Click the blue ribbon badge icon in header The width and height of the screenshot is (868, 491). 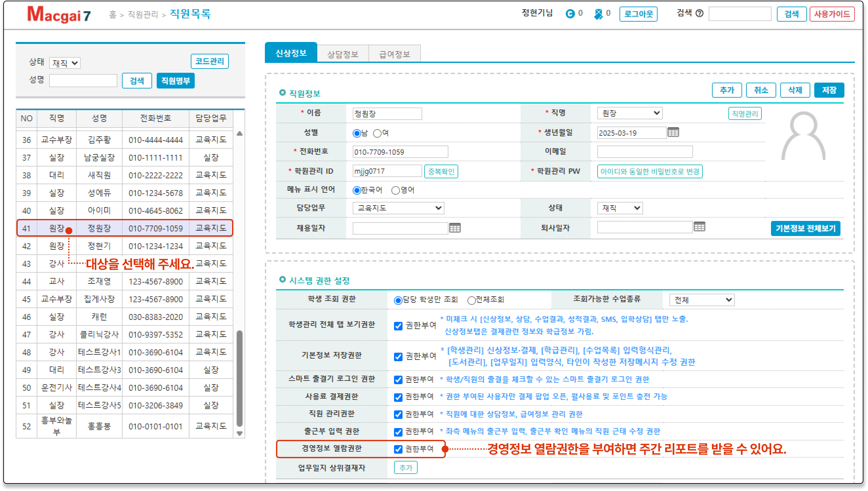598,14
